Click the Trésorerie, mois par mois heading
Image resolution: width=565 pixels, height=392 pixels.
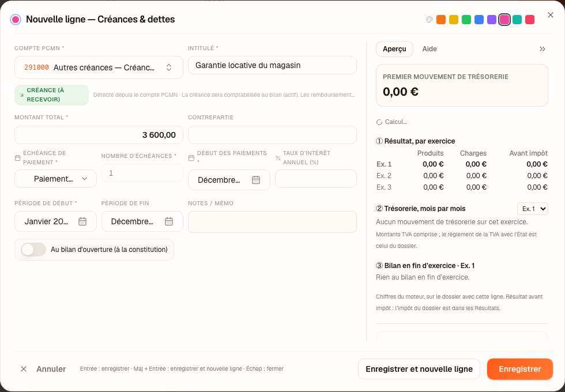(x=420, y=209)
